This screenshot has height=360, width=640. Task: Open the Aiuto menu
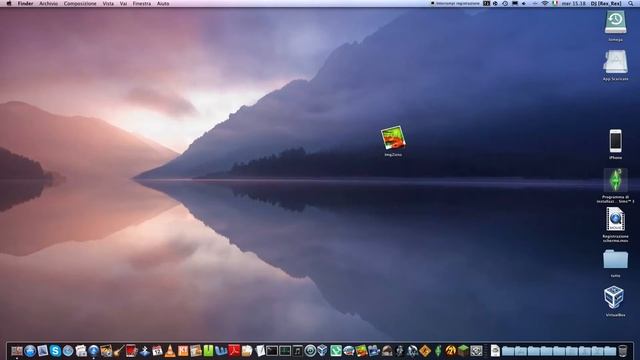pyautogui.click(x=163, y=3)
